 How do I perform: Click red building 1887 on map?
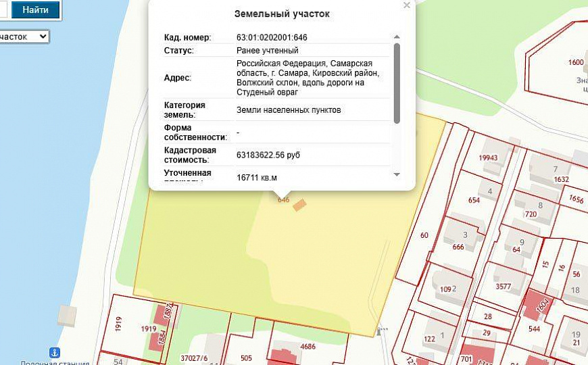point(164,314)
